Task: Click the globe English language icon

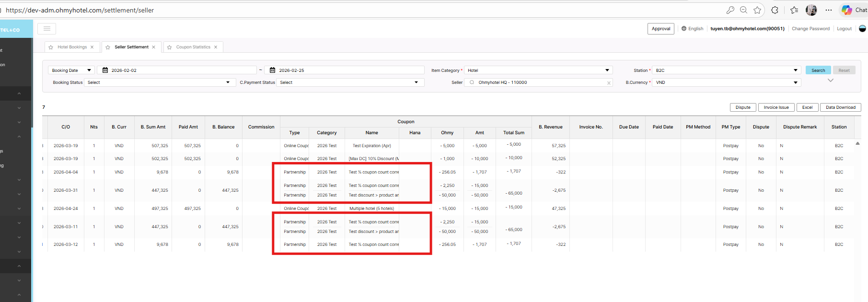Action: coord(684,29)
